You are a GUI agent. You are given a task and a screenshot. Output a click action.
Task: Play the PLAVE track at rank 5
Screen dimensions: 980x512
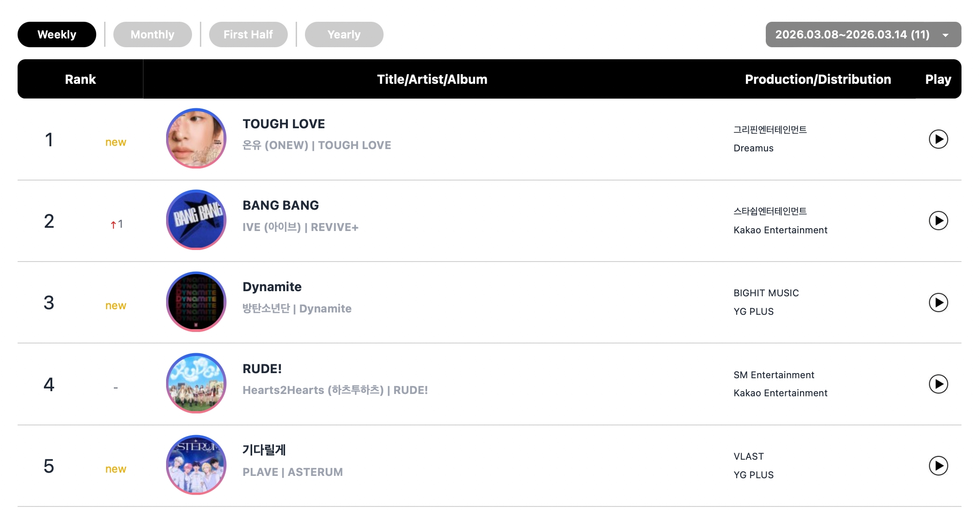tap(938, 465)
